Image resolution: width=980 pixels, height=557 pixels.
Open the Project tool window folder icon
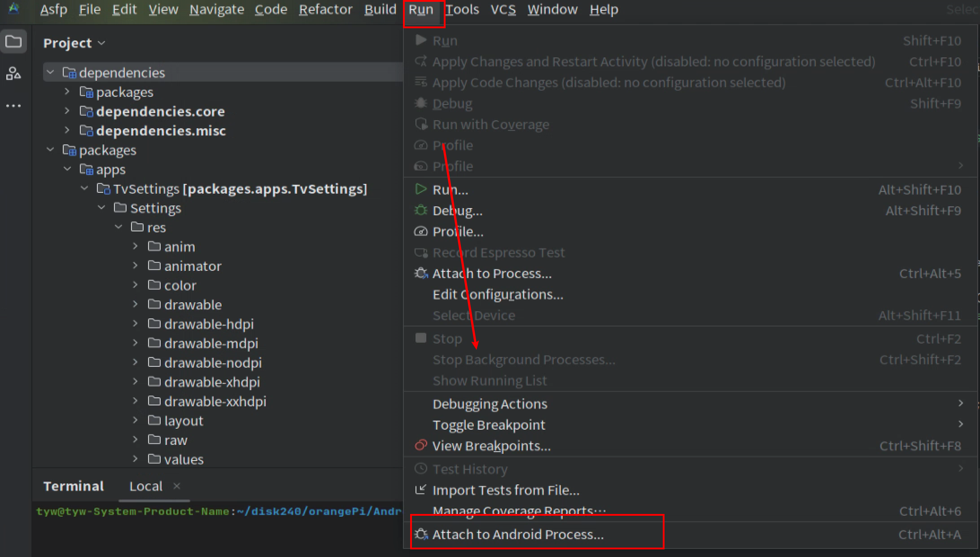click(x=13, y=42)
